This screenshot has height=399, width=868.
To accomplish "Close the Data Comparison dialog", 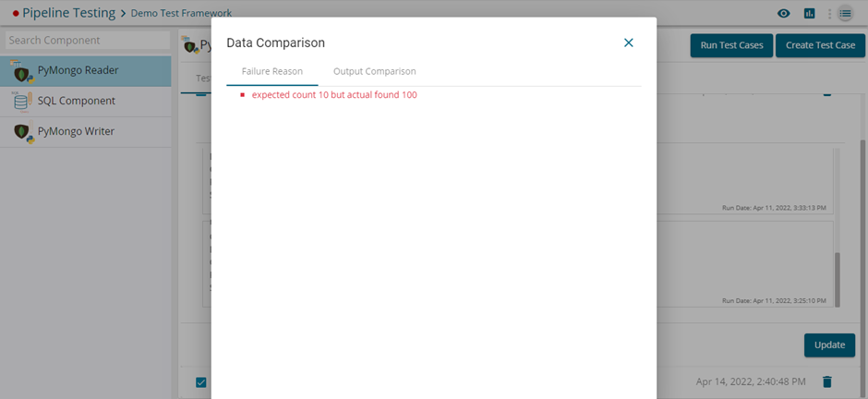I will (628, 42).
